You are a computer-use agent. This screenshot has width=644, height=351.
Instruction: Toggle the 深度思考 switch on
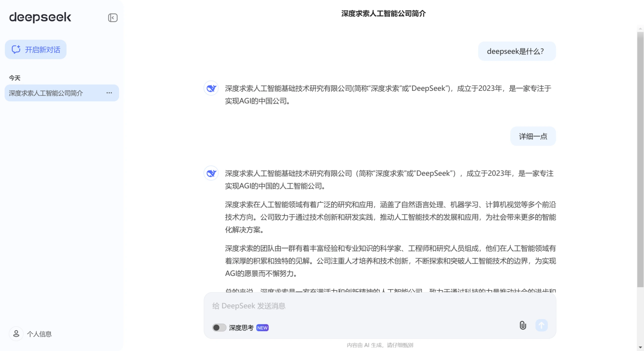coord(219,328)
